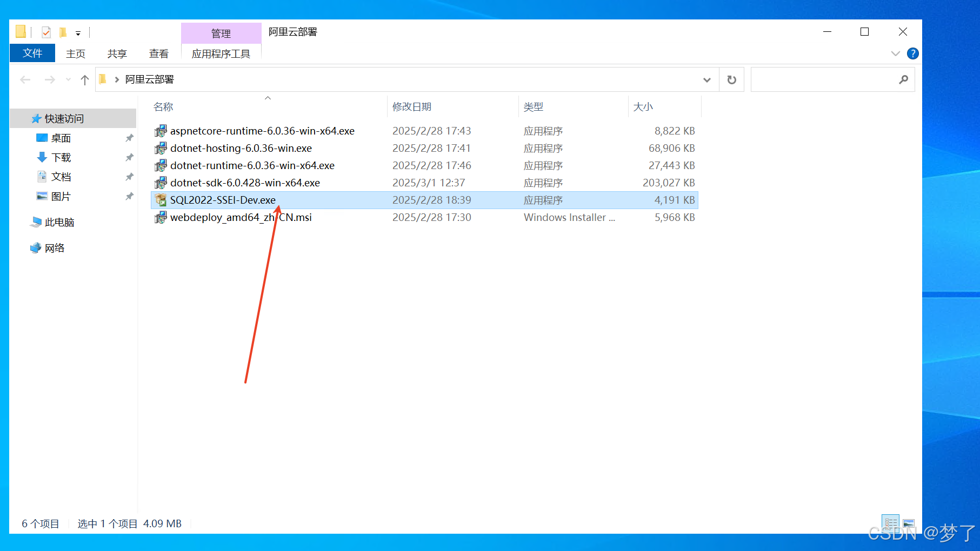Click the Windows Installer type cell
This screenshot has height=551, width=980.
click(x=569, y=217)
